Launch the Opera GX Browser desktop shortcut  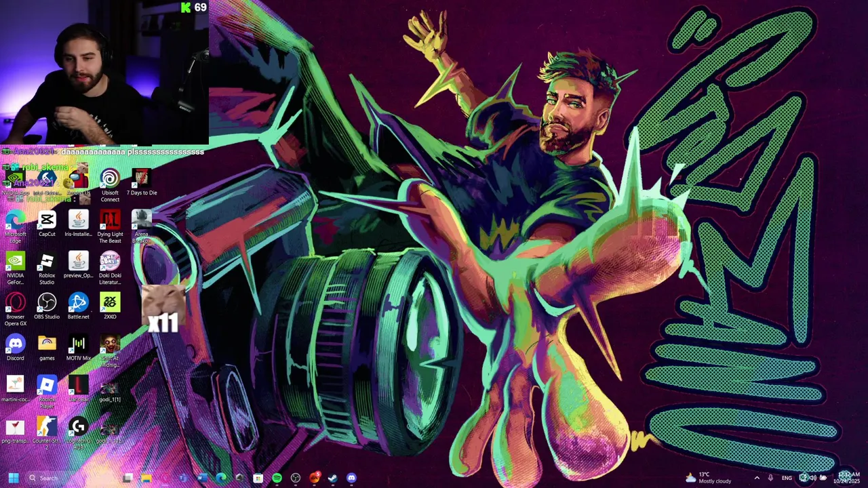click(x=15, y=310)
